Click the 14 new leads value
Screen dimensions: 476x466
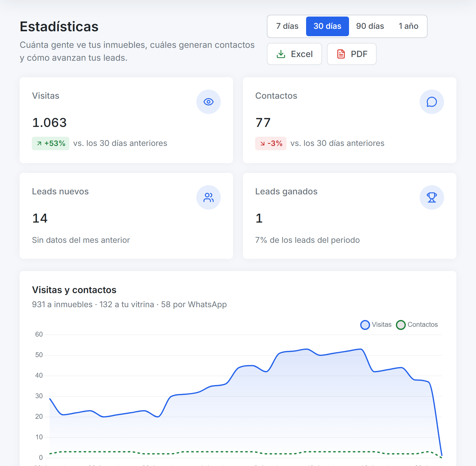click(x=40, y=218)
